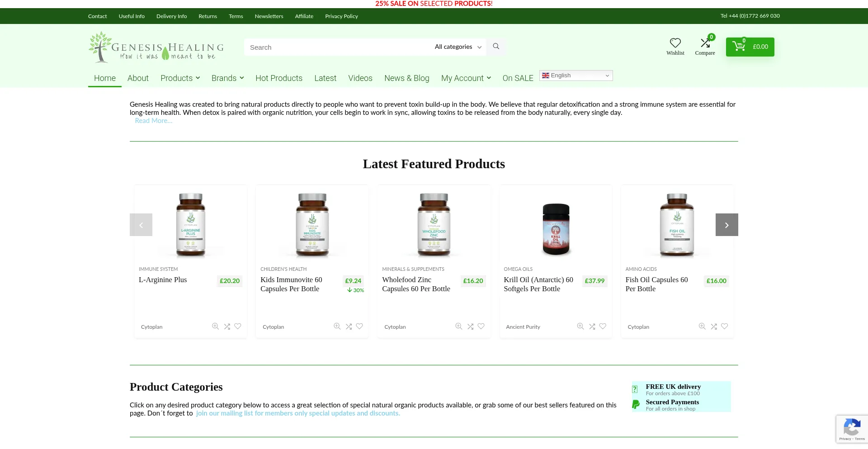Add Wholefood Zinc to compare

click(x=470, y=326)
